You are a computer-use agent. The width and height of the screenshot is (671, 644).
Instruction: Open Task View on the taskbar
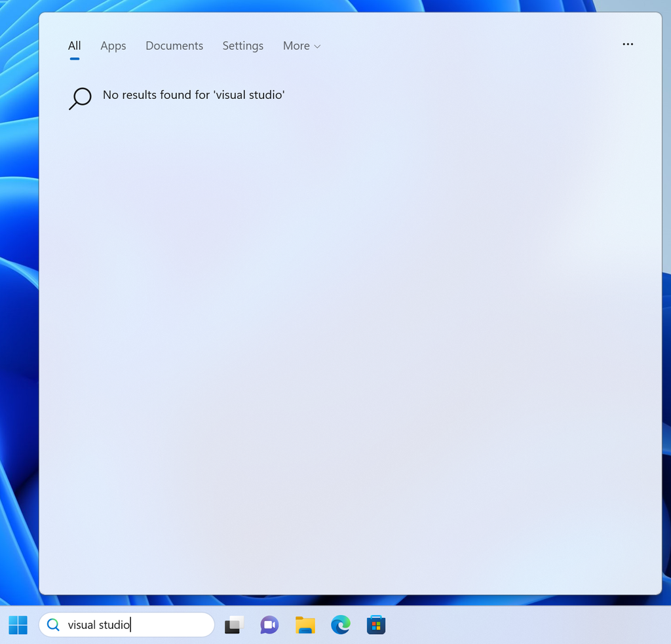pos(234,625)
